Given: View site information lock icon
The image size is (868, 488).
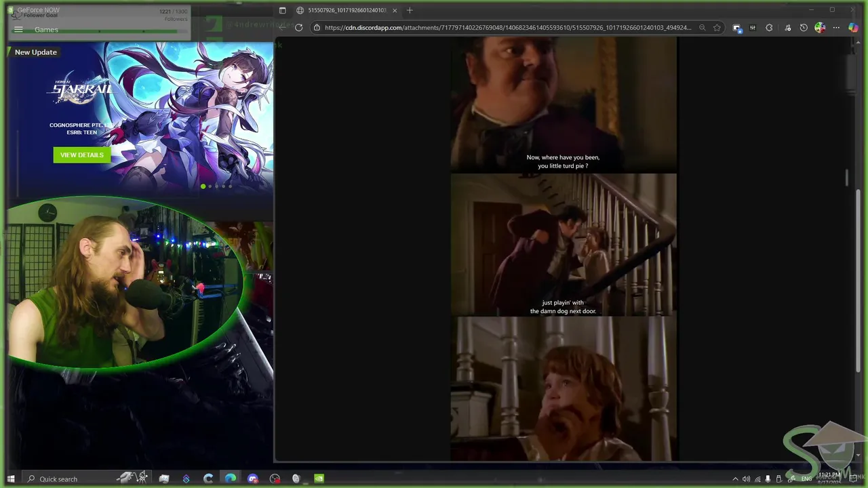Looking at the screenshot, I should click(x=316, y=28).
